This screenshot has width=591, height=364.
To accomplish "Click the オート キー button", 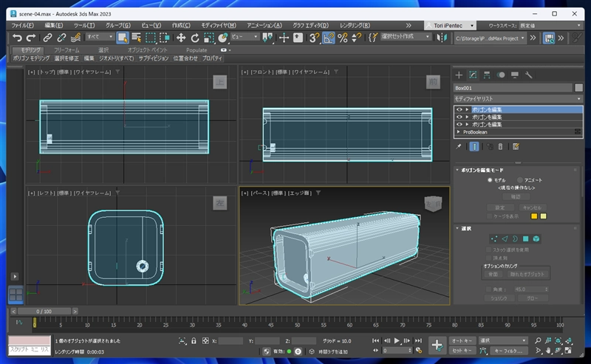I will 462,340.
